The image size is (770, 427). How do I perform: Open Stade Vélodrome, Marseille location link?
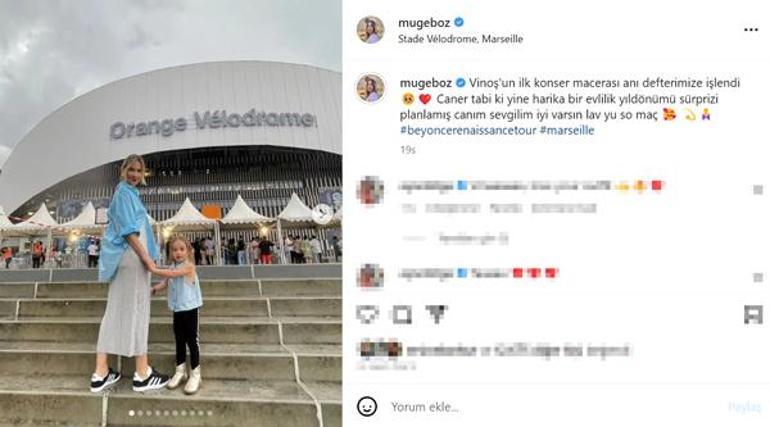point(460,39)
